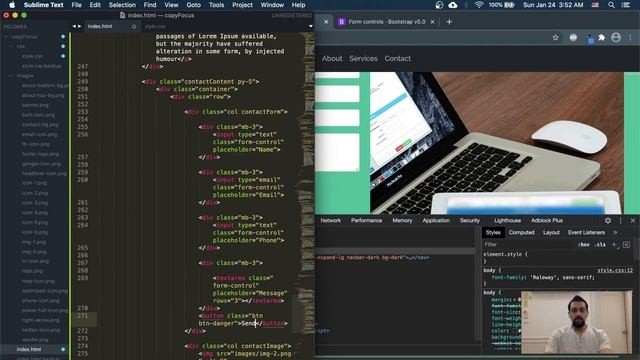Toggle the .cls element classes option
Viewport: 640px width, 360px height.
(600, 245)
